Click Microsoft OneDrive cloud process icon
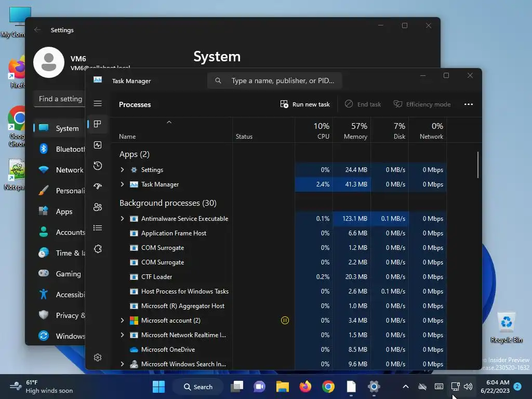Viewport: 532px width, 399px height. [134, 350]
